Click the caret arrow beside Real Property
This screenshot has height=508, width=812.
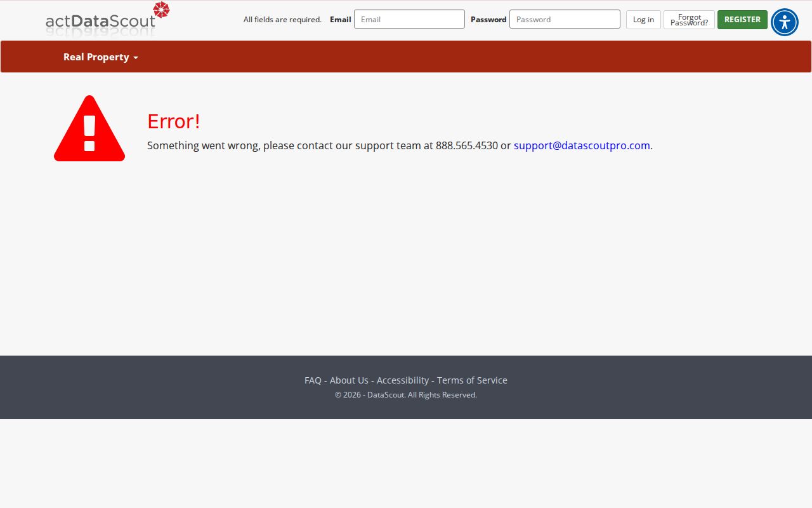coord(136,58)
